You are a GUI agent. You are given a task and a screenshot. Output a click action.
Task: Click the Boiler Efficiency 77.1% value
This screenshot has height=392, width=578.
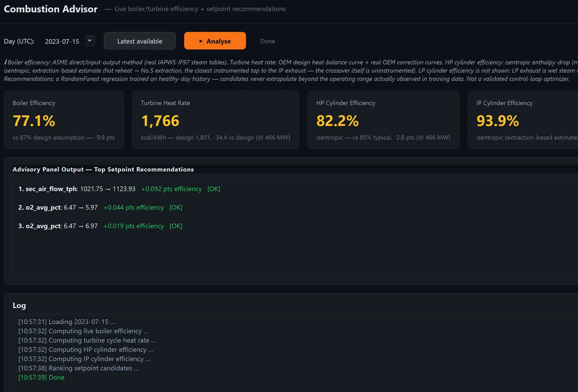click(x=34, y=121)
